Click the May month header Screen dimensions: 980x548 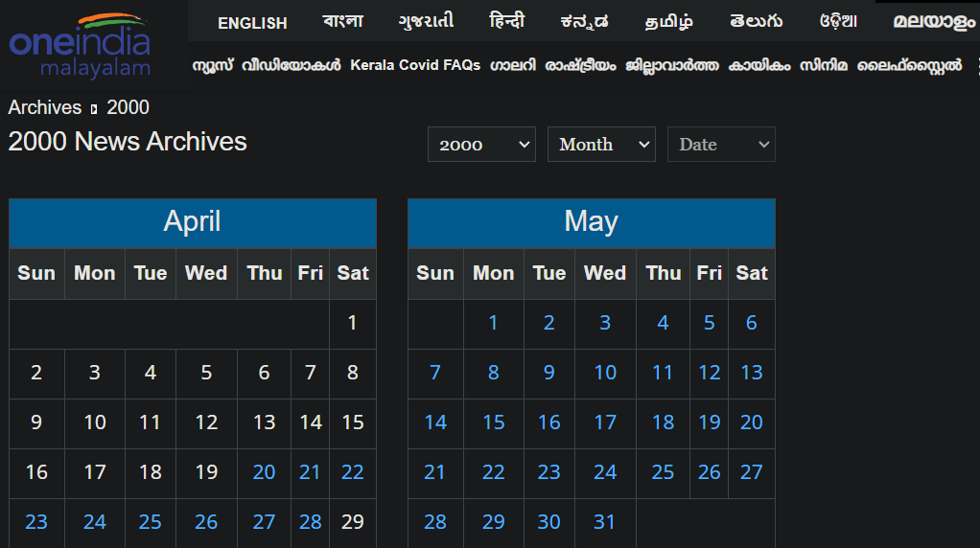pos(592,223)
